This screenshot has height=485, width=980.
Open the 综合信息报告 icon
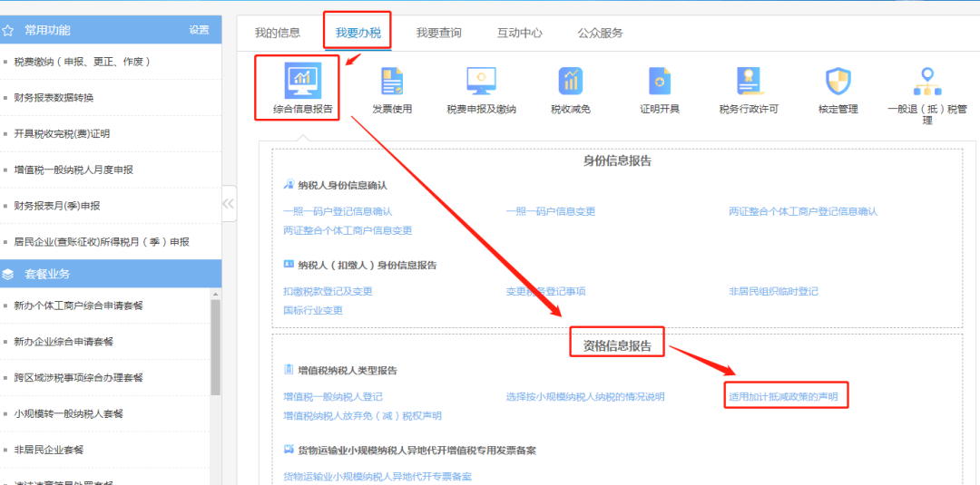tap(302, 82)
